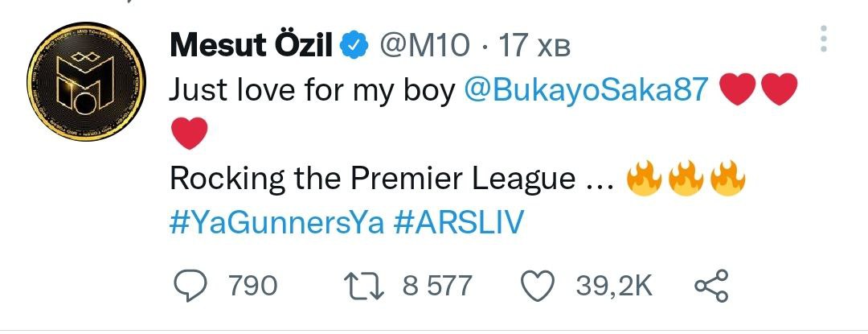This screenshot has height=334, width=868.
Task: Click the reply speech bubble icon
Action: [x=193, y=286]
